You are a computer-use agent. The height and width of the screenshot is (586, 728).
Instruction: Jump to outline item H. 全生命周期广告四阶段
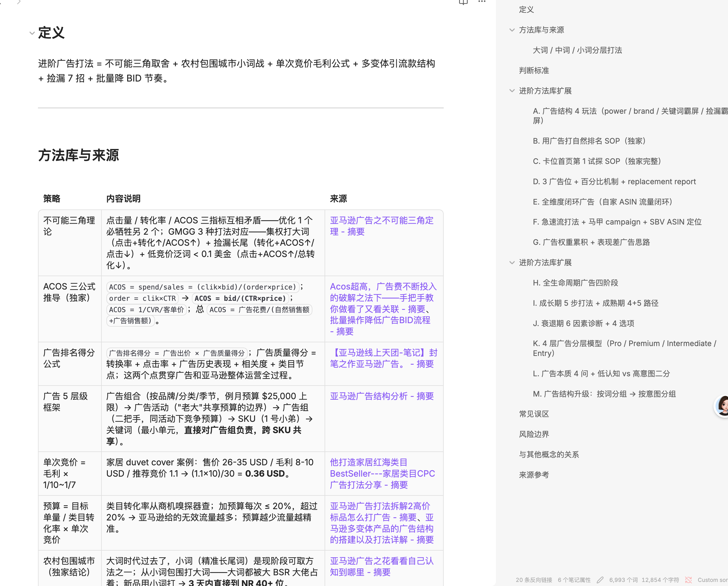click(575, 283)
